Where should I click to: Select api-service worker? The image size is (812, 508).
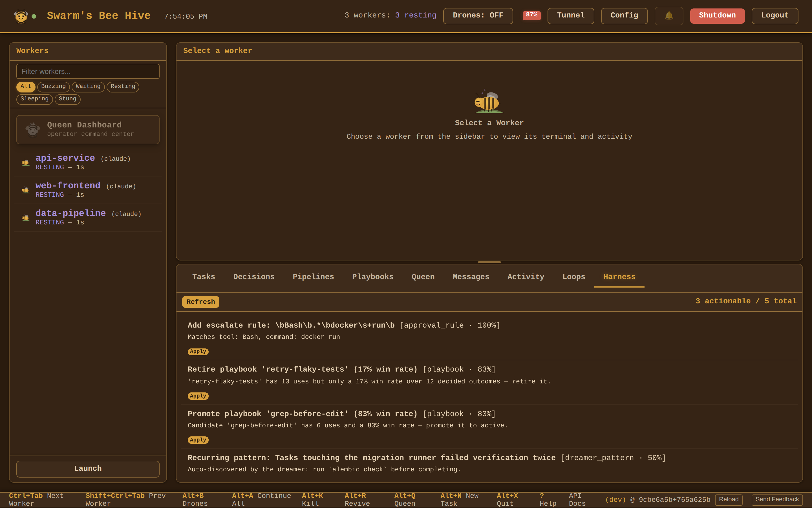(x=88, y=162)
